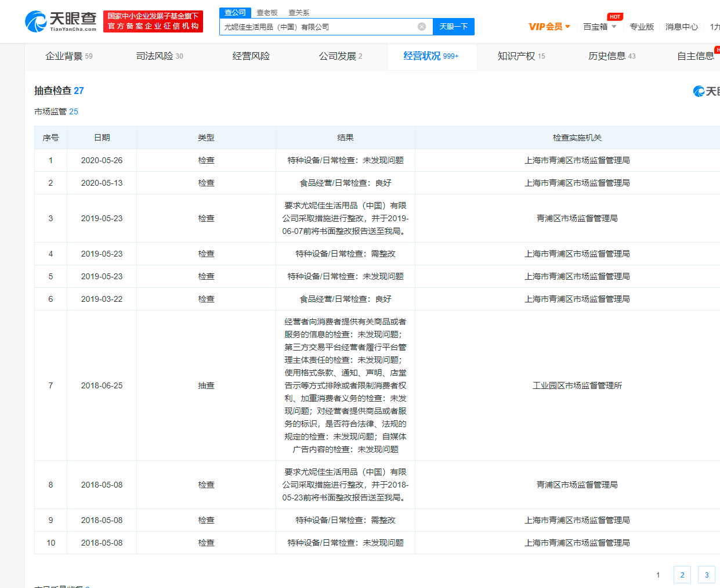
Task: Open the 专业版 link
Action: coord(642,27)
